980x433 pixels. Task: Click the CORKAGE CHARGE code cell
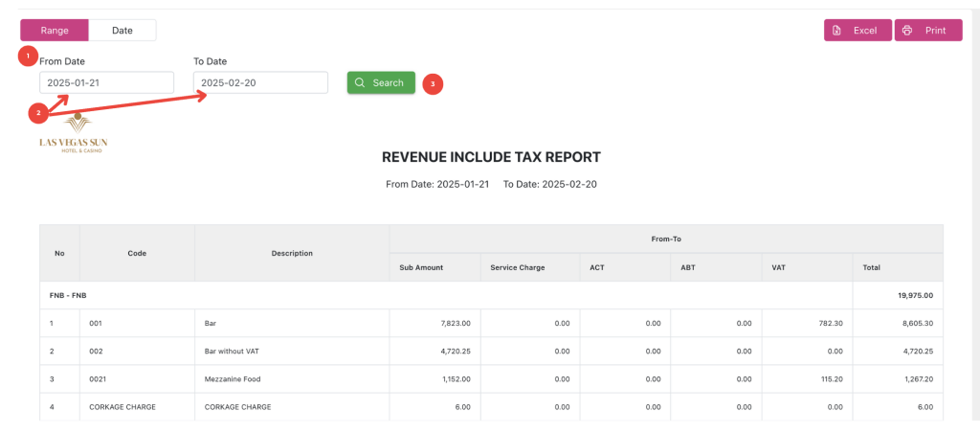point(122,407)
